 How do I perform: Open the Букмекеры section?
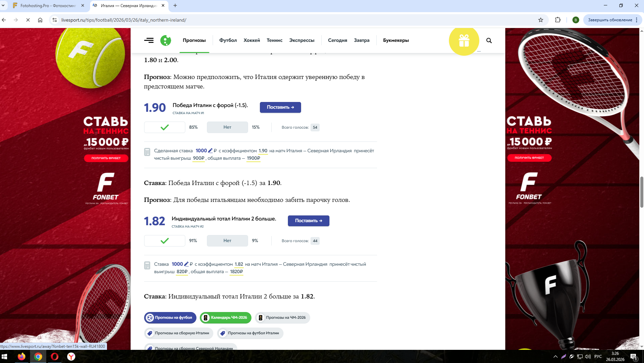point(396,41)
